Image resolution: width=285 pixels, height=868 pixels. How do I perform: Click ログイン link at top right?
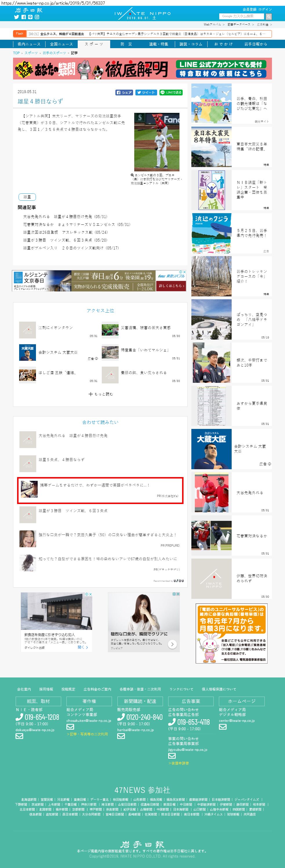pyautogui.click(x=265, y=10)
